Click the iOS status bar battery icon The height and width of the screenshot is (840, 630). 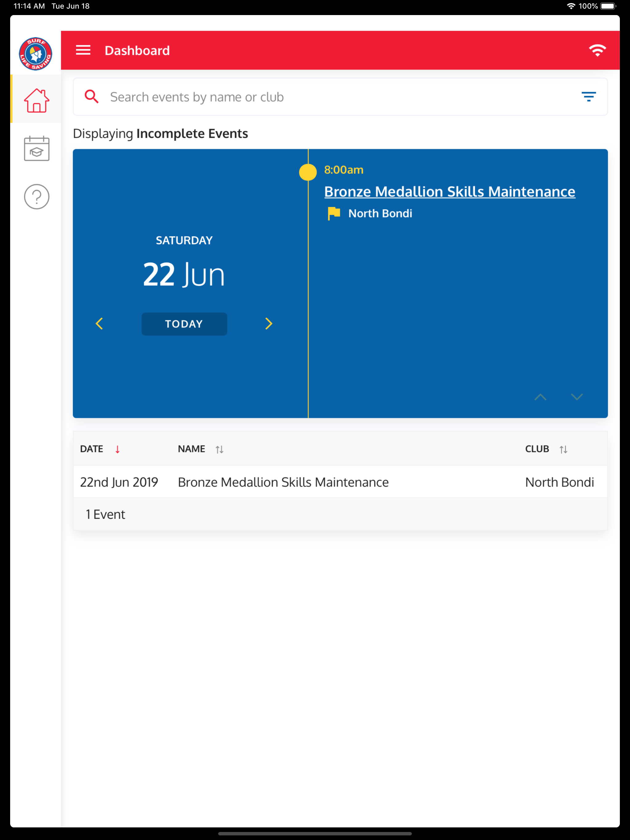(x=608, y=6)
